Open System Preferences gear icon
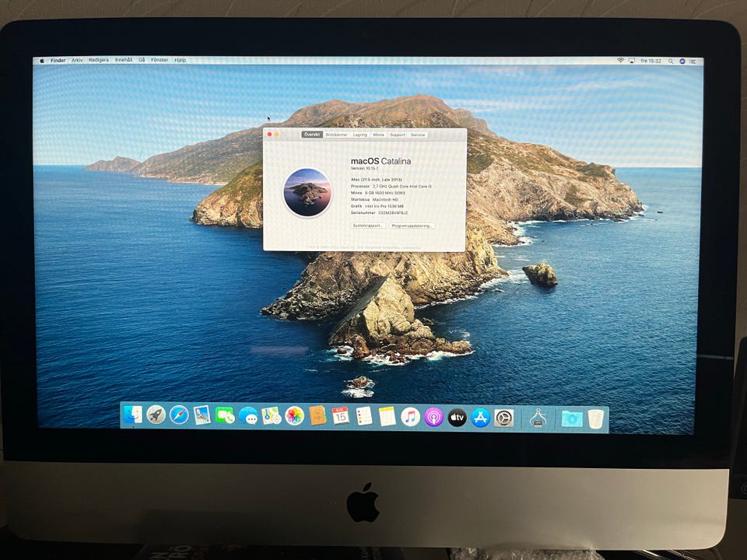747x560 pixels. (x=503, y=418)
